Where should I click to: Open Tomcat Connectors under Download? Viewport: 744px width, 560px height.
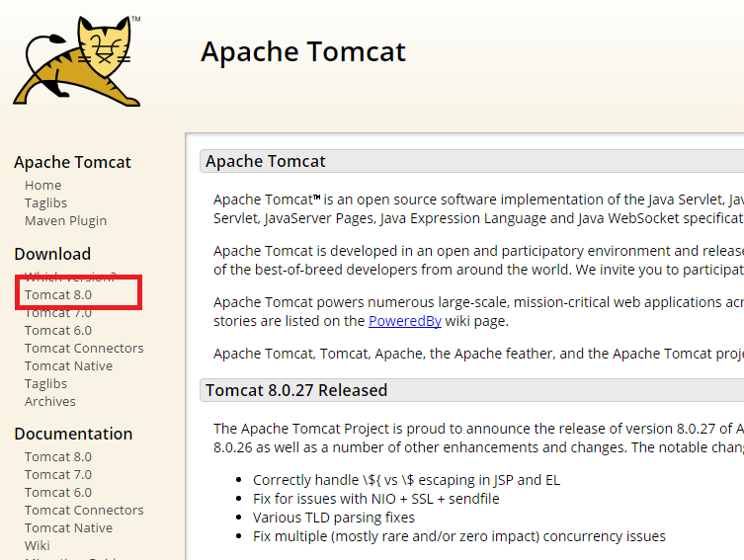point(84,348)
